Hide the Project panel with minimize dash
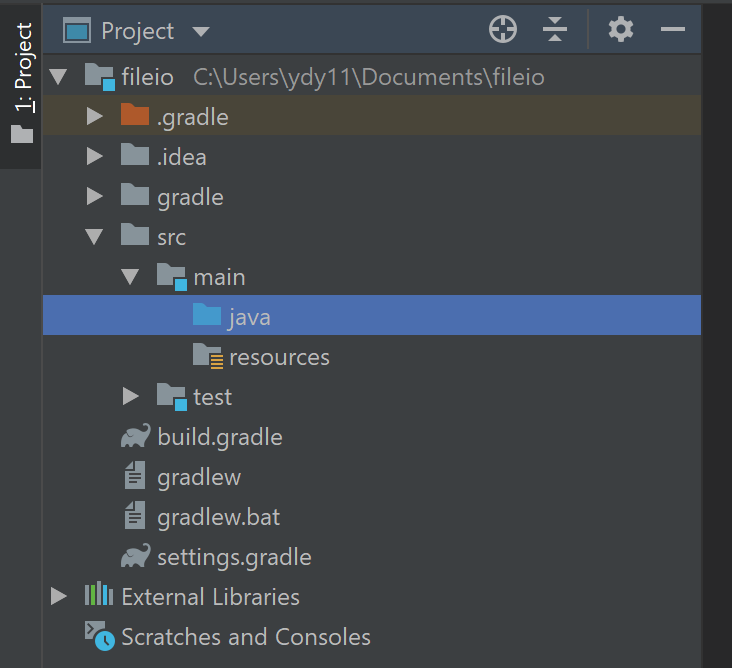 click(673, 29)
